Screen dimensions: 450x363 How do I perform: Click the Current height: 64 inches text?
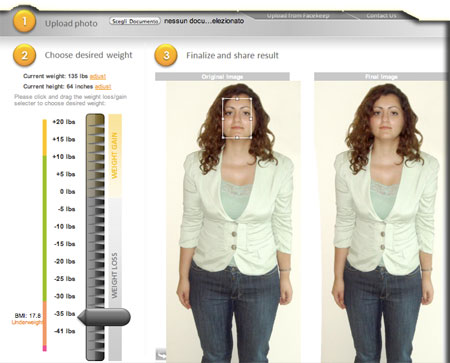pos(58,87)
